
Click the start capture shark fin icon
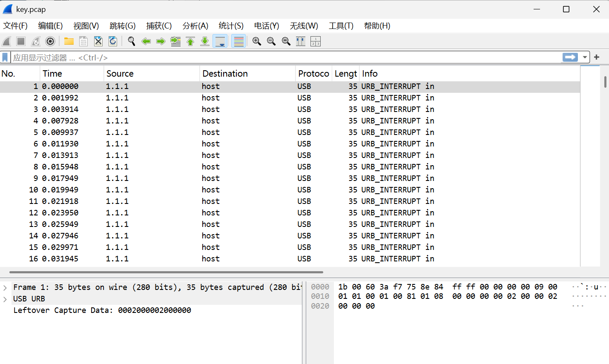click(7, 41)
